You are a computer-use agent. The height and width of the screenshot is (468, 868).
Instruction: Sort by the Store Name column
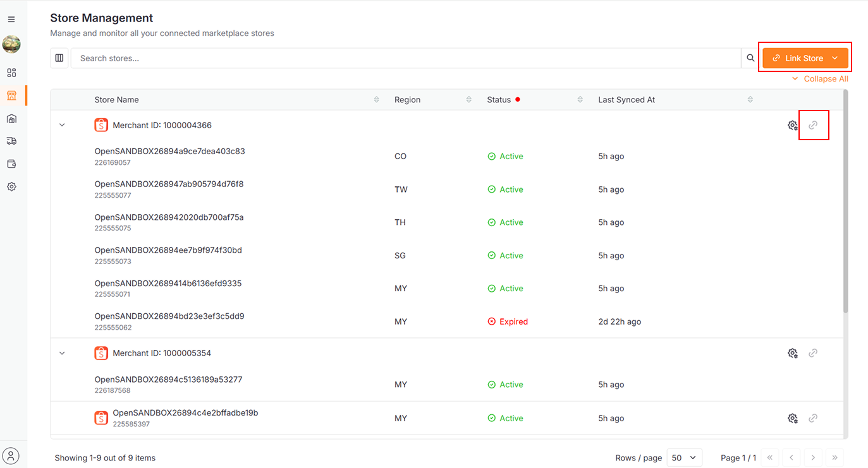coord(377,100)
